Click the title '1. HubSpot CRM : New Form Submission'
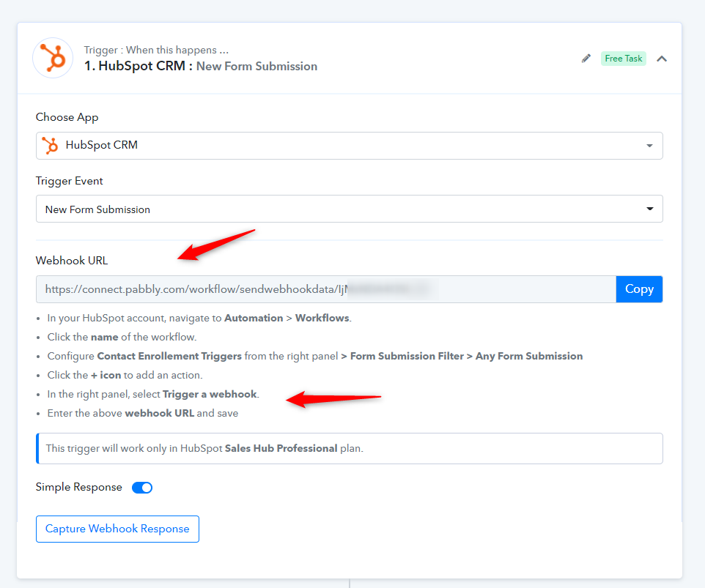 201,66
